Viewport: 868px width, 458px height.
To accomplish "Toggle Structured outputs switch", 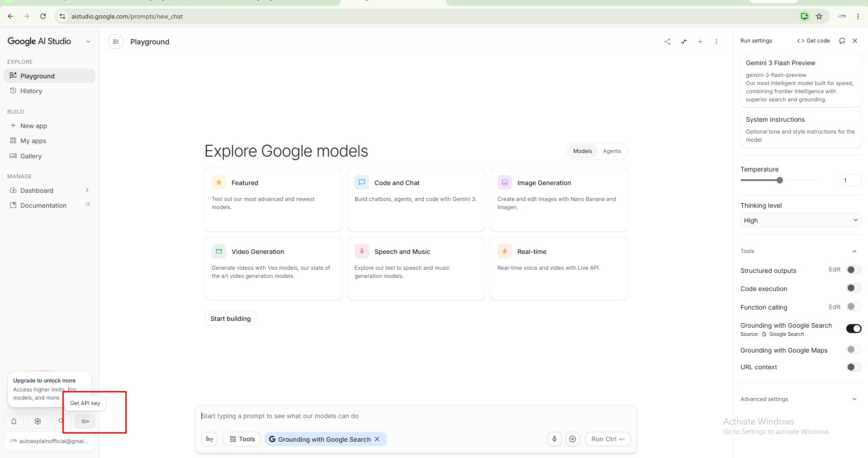I will [x=854, y=270].
